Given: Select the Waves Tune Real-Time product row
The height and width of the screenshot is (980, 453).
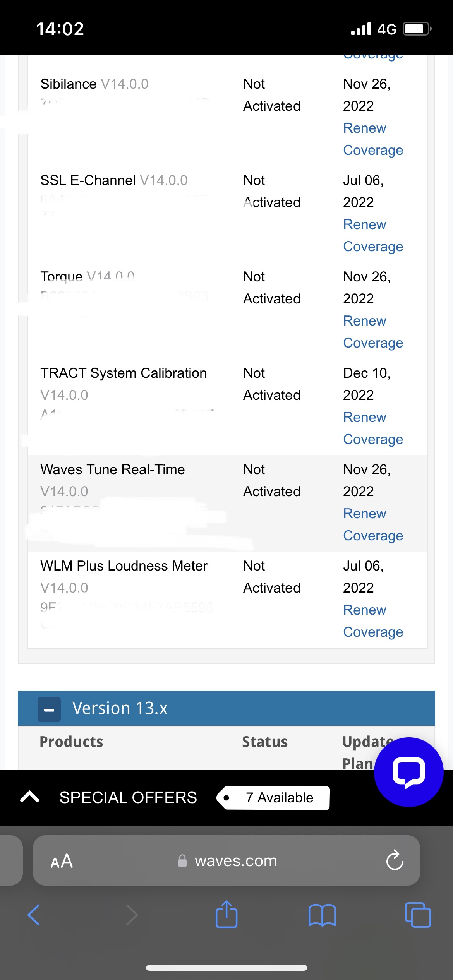Looking at the screenshot, I should click(x=113, y=470).
